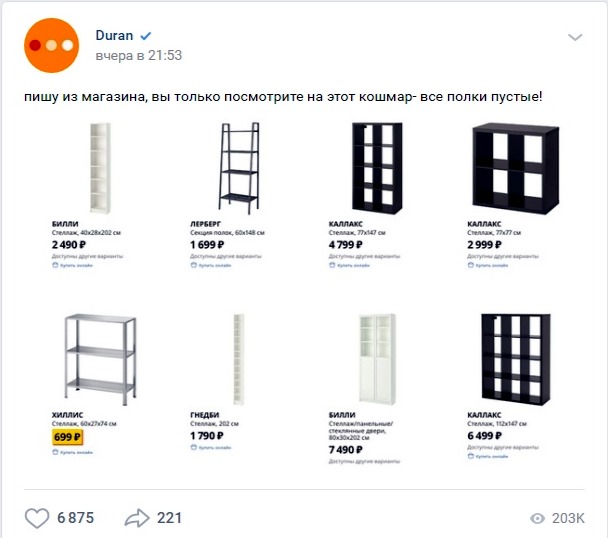The width and height of the screenshot is (608, 538).
Task: Click the cart icon under ГНЕДБИ 1 790 ₽
Action: [193, 447]
